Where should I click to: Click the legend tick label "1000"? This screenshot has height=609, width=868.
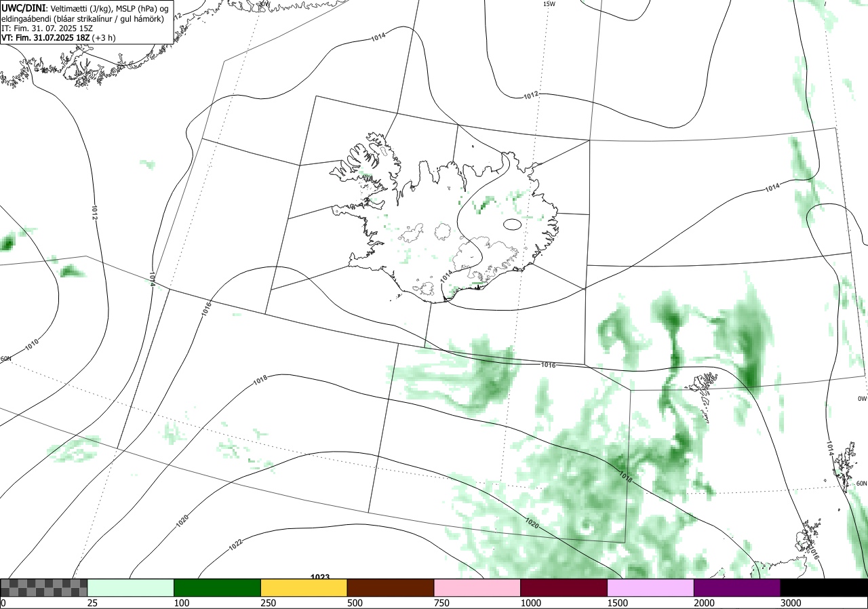[530, 603]
